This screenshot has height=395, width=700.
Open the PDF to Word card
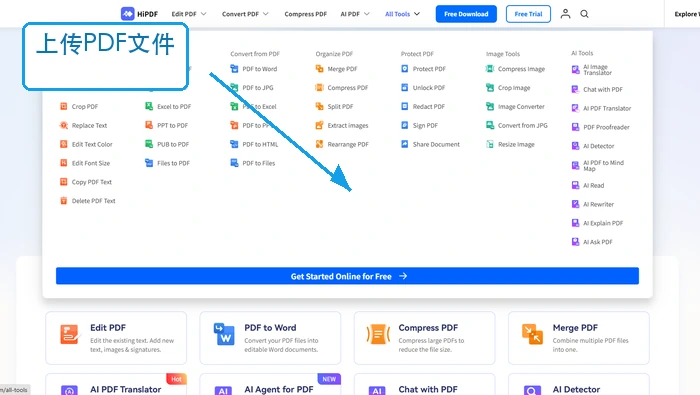[x=270, y=338]
